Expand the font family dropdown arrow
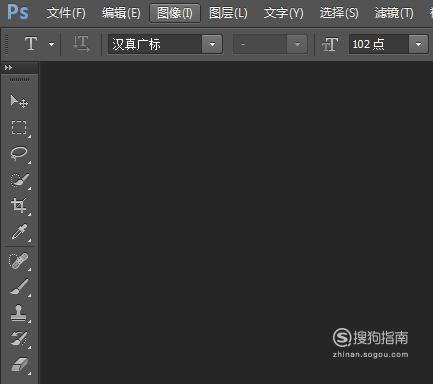 point(212,44)
